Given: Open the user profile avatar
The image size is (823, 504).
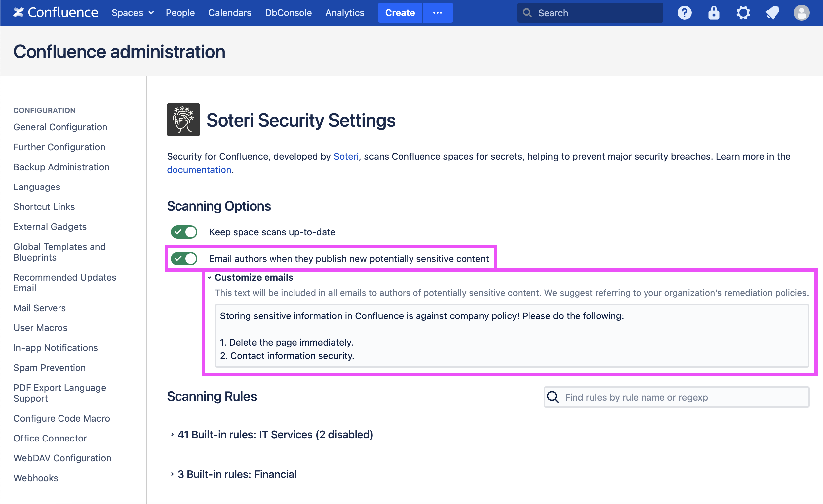Looking at the screenshot, I should click(801, 13).
